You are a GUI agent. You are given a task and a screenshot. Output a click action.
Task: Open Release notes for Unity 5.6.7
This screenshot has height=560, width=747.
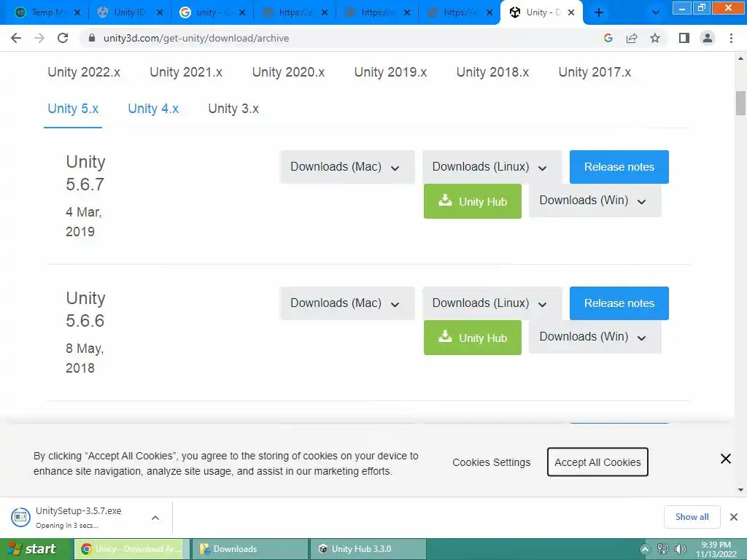click(x=619, y=167)
